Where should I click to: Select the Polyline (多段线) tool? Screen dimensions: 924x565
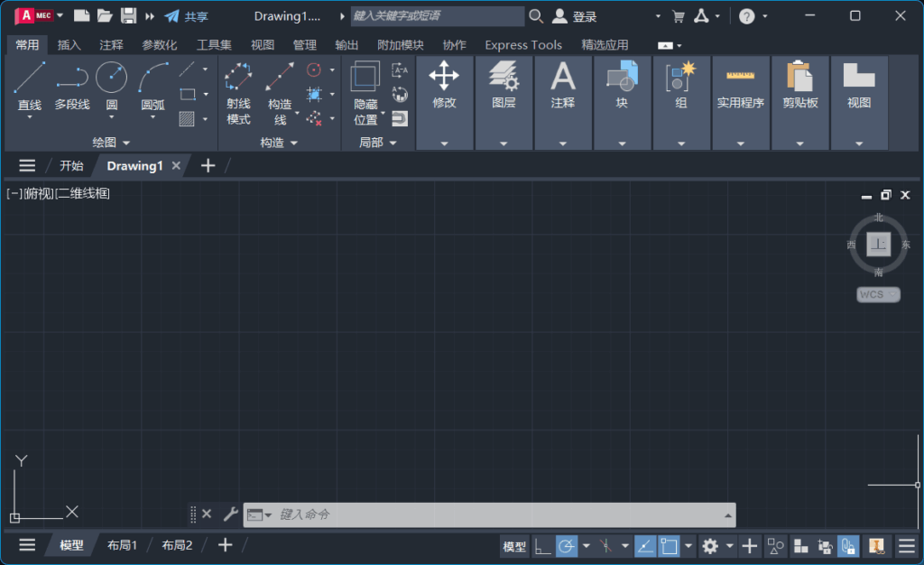[71, 90]
